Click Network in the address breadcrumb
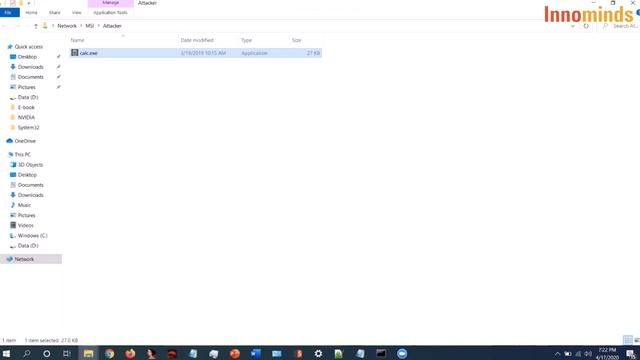 [67, 26]
